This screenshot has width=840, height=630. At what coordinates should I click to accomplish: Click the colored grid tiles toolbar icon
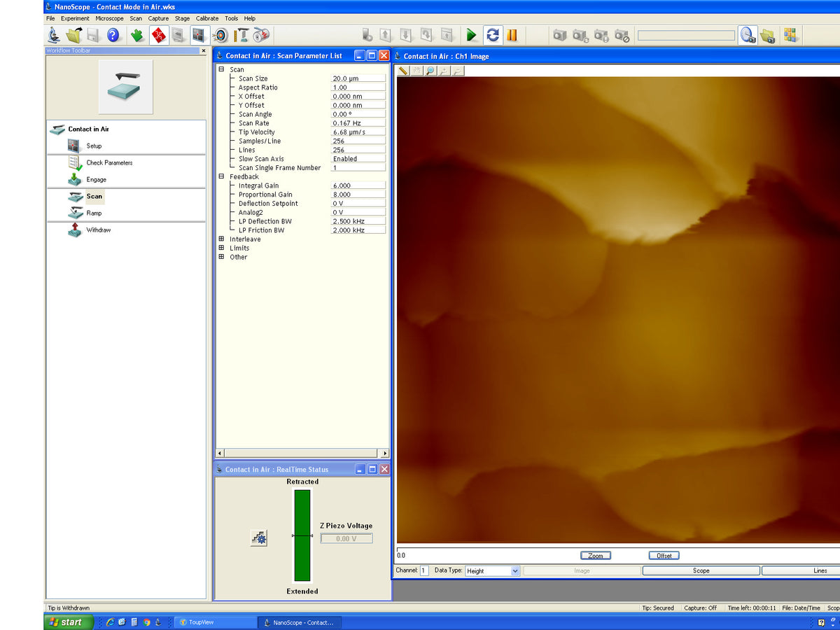[790, 35]
